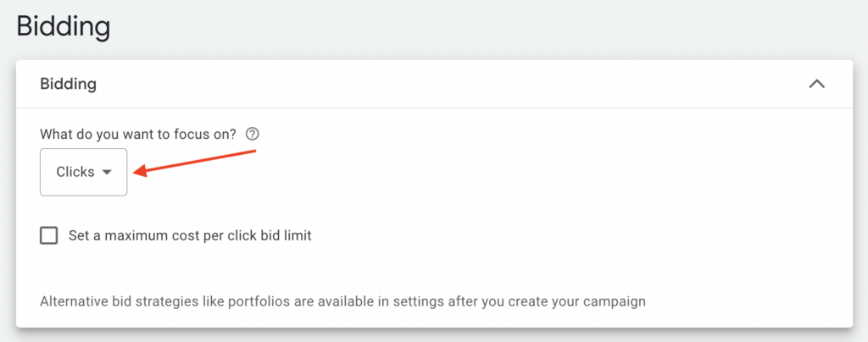Open the Clicks focus dropdown
The width and height of the screenshot is (868, 342).
[83, 172]
